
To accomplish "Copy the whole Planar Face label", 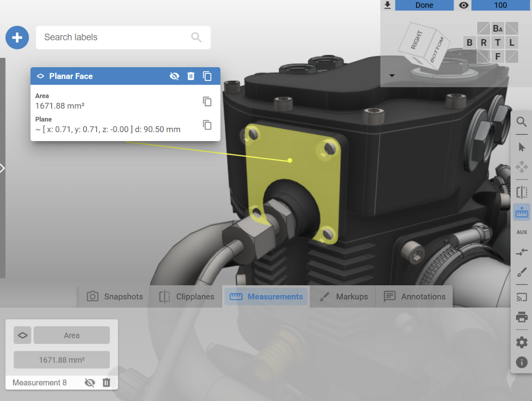I will click(207, 76).
